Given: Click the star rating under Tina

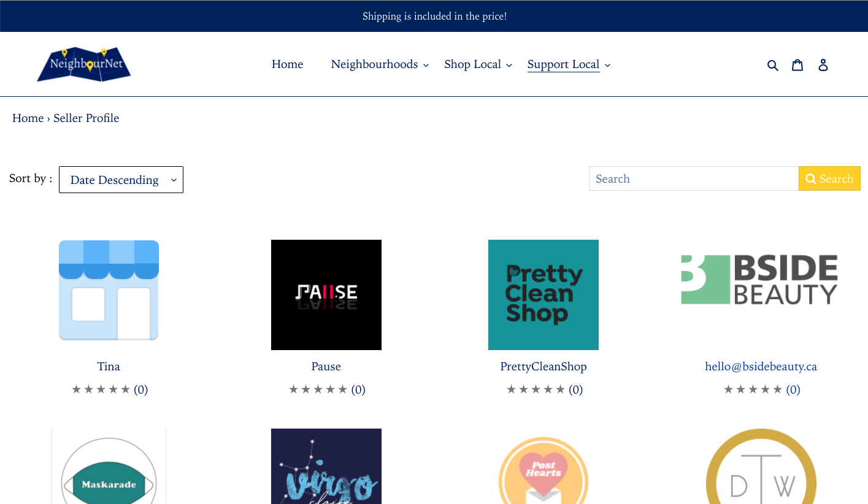Looking at the screenshot, I should pos(109,389).
